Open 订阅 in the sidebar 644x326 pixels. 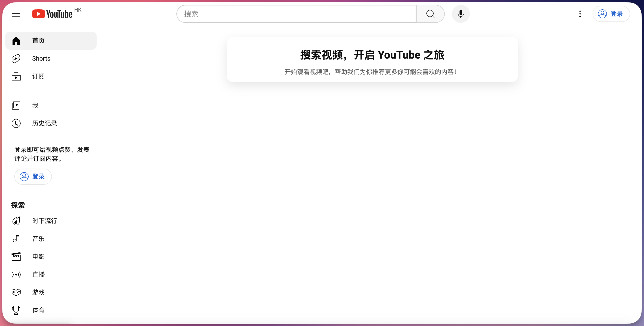[38, 76]
